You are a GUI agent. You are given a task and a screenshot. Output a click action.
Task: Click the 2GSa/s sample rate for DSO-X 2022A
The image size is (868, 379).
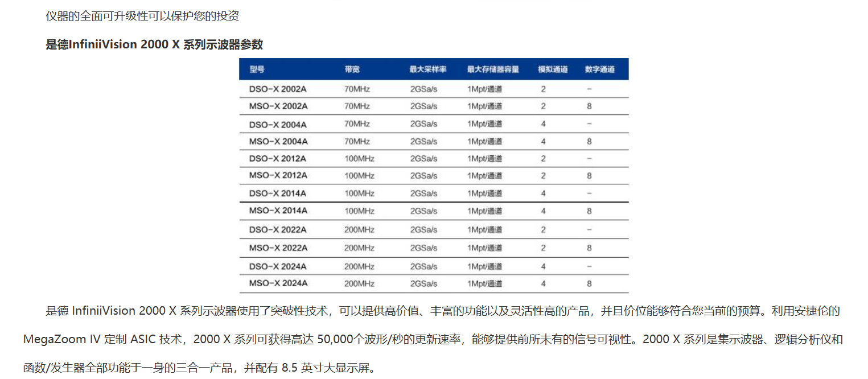tap(423, 230)
